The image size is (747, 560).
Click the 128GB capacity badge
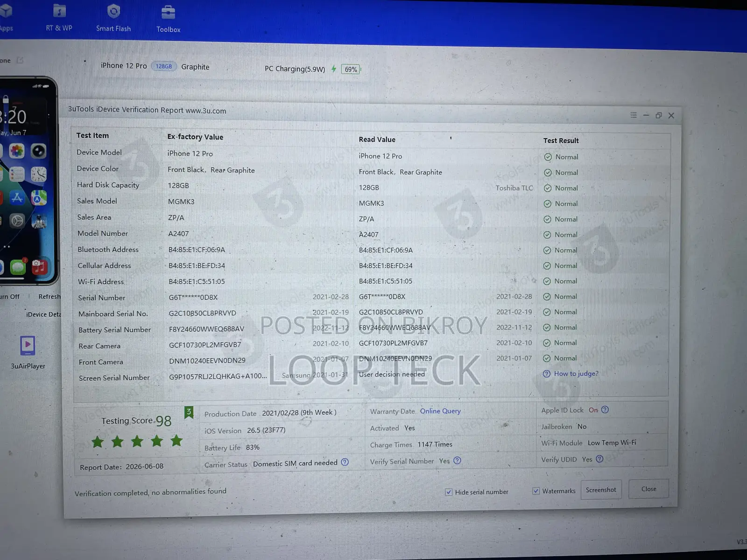(164, 66)
